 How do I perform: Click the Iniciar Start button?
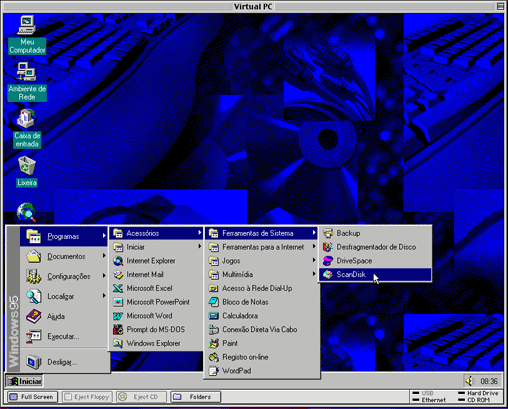(24, 381)
